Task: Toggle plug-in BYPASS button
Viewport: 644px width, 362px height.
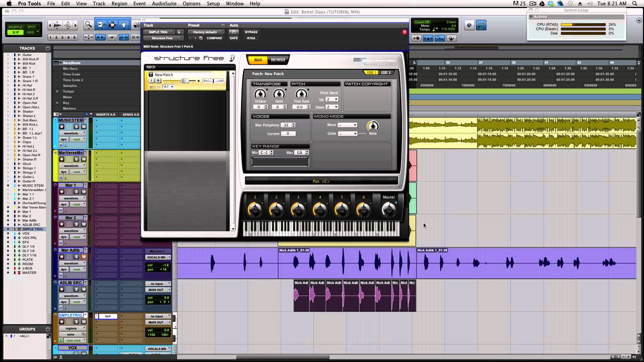Action: pyautogui.click(x=251, y=32)
